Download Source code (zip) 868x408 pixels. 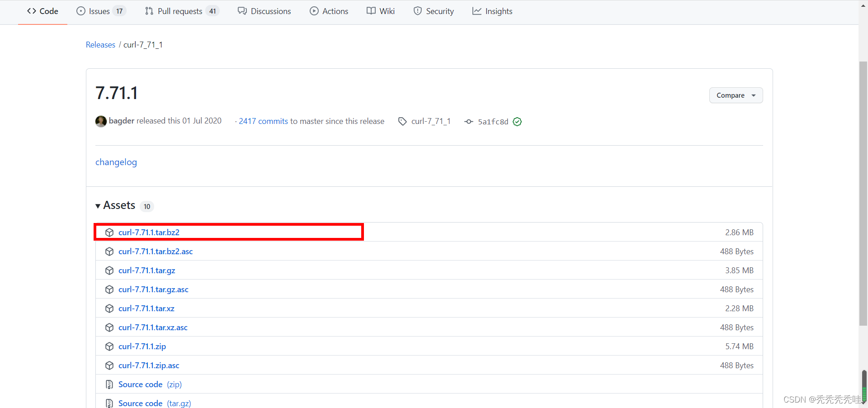pos(150,384)
